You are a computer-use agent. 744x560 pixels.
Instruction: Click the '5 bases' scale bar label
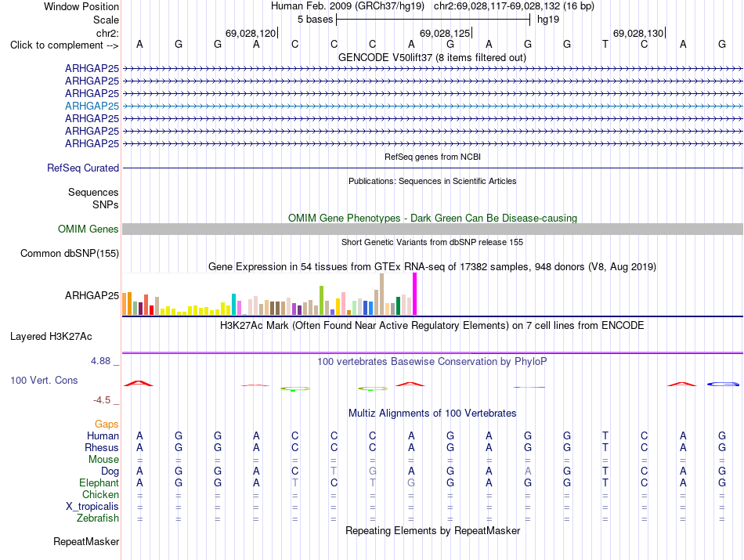pyautogui.click(x=316, y=20)
